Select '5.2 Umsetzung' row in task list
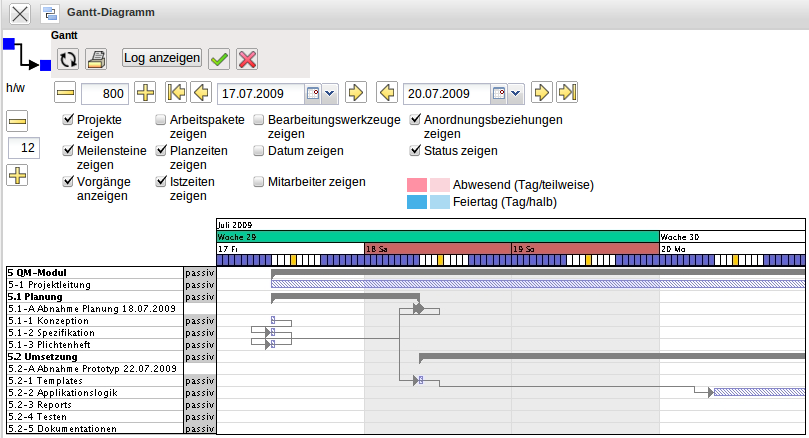Viewport: 809px width, 438px height. pos(94,357)
